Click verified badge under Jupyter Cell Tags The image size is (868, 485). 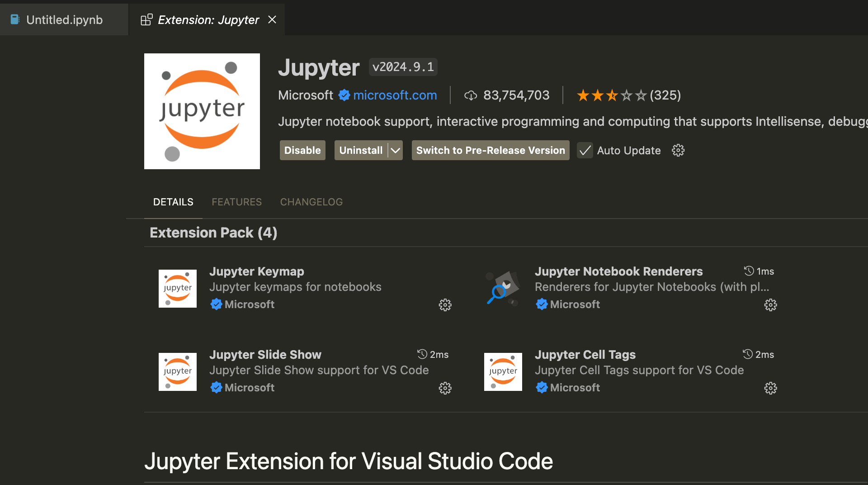542,387
